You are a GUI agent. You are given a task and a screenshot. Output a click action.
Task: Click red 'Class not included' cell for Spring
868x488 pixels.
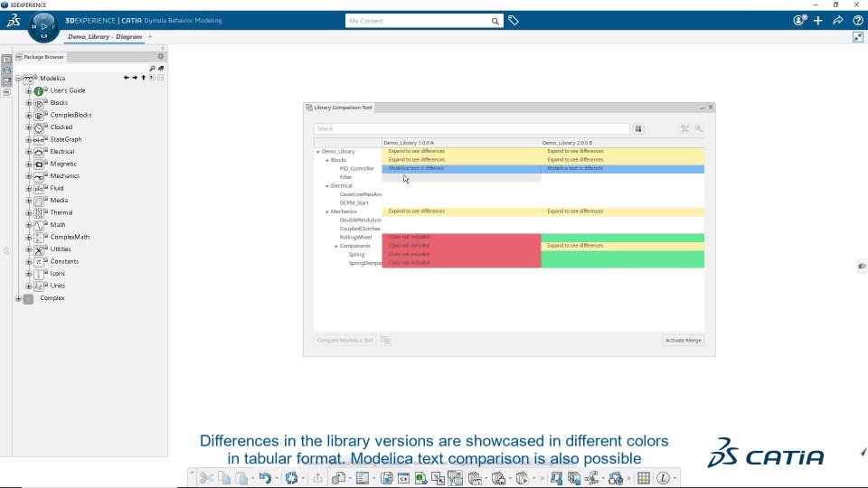(461, 255)
